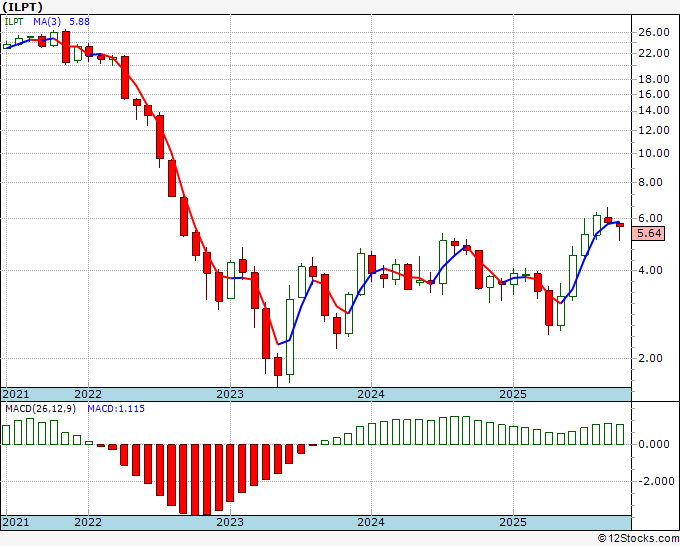Screen dimensions: 680x546
Task: Click the current price tag 5.64
Action: 649,233
